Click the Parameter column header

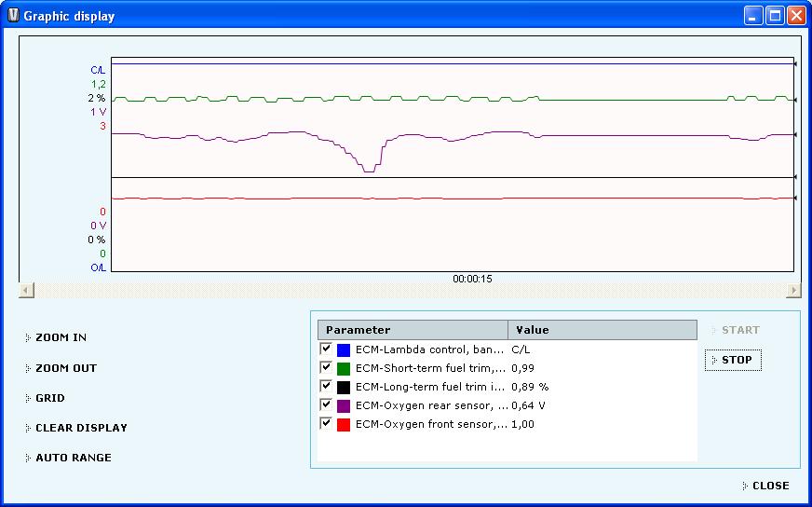(413, 330)
